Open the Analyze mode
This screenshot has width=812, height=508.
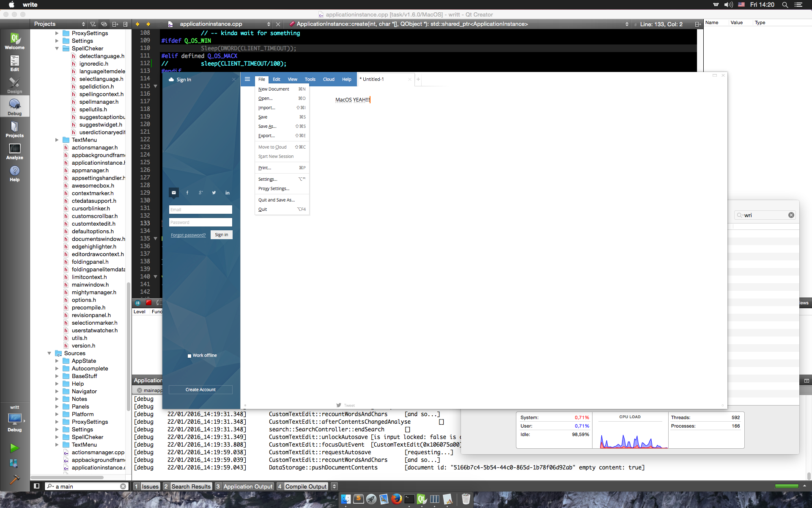pyautogui.click(x=15, y=151)
